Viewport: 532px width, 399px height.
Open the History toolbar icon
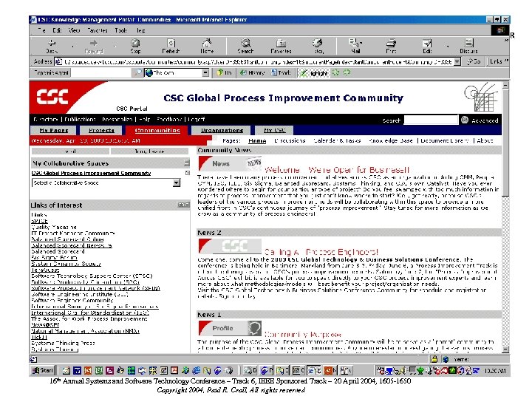tap(318, 46)
